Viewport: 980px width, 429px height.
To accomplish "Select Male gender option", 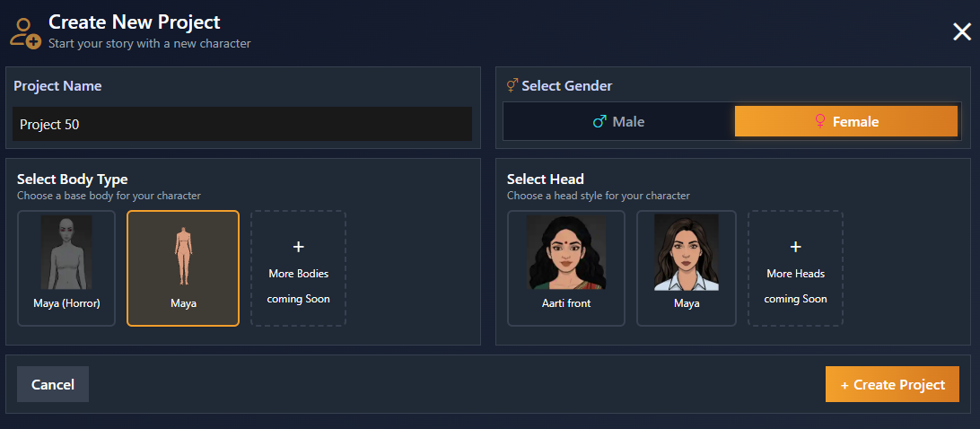I will (x=618, y=121).
